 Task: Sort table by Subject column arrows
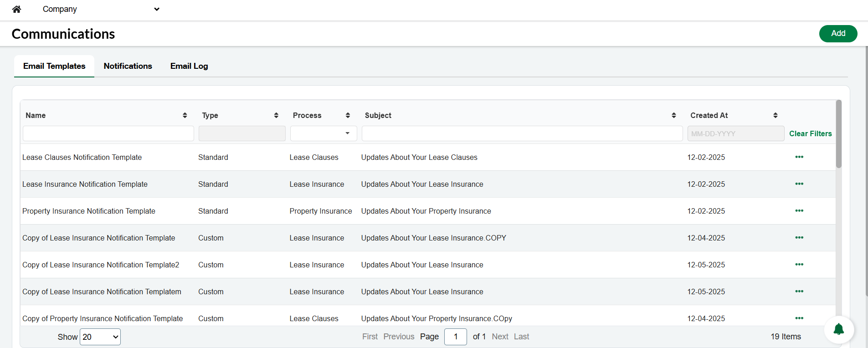(673, 115)
